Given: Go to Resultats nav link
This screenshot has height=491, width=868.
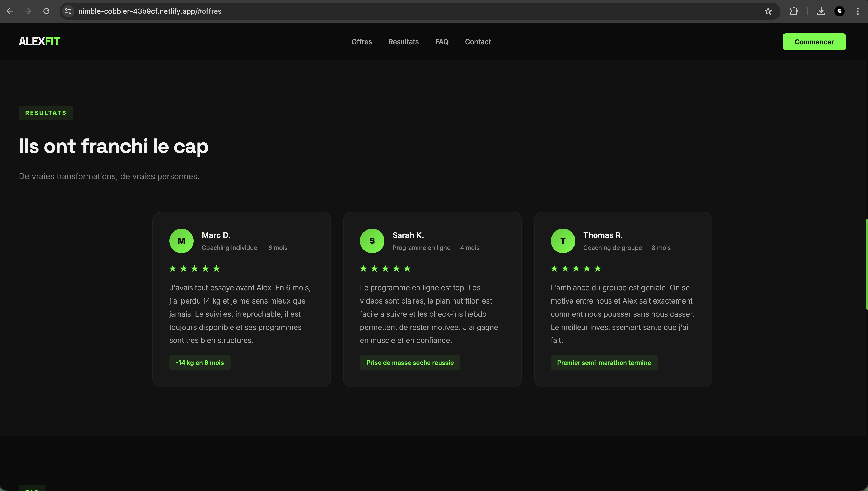Looking at the screenshot, I should click(x=403, y=42).
